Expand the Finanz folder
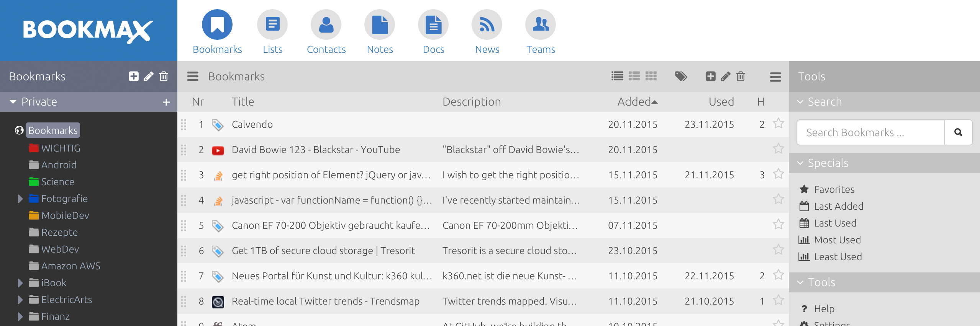This screenshot has height=326, width=980. tap(20, 317)
